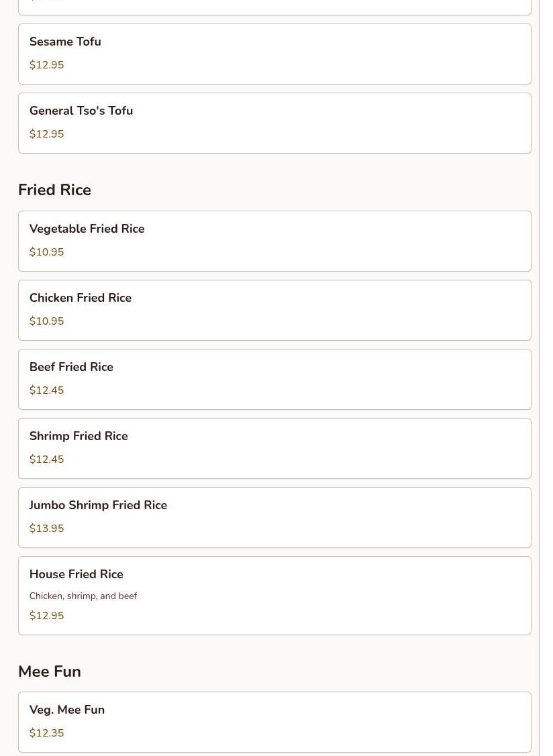Click the Chicken, shrimp, and beef description
Image resolution: width=553 pixels, height=756 pixels.
[x=83, y=596]
